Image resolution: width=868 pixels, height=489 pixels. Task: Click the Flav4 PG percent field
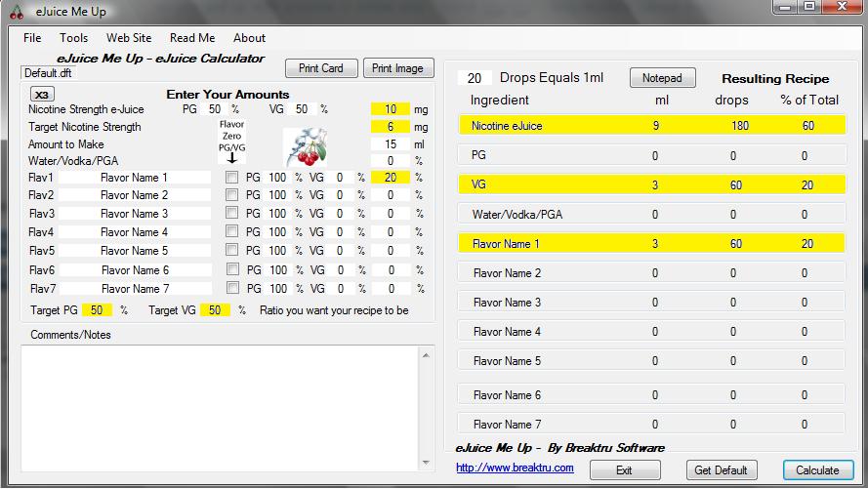click(x=277, y=231)
